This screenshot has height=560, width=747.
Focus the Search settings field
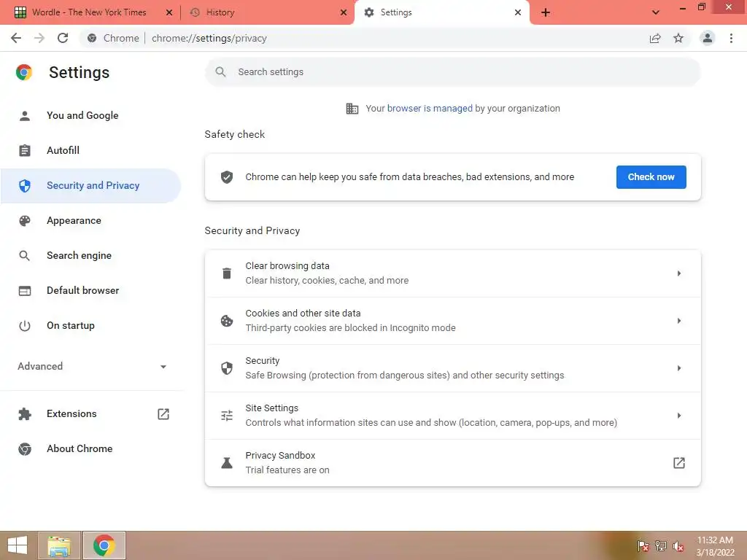452,72
